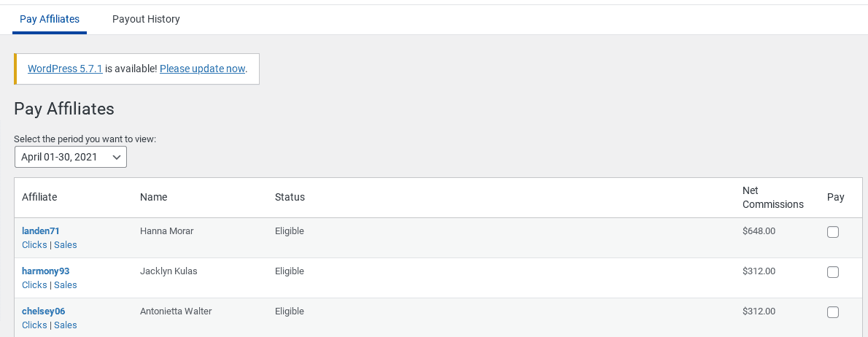This screenshot has width=868, height=337.
Task: Click the Affiliate column header
Action: point(39,197)
